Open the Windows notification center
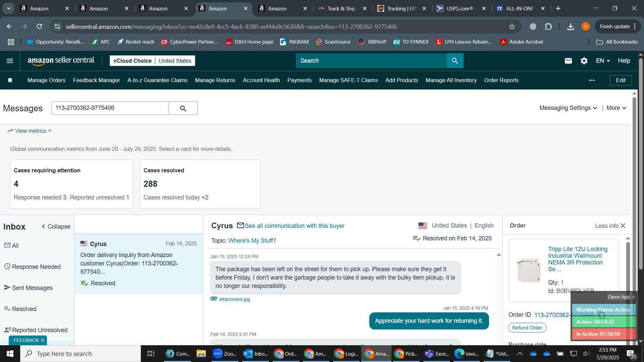 tap(631, 354)
